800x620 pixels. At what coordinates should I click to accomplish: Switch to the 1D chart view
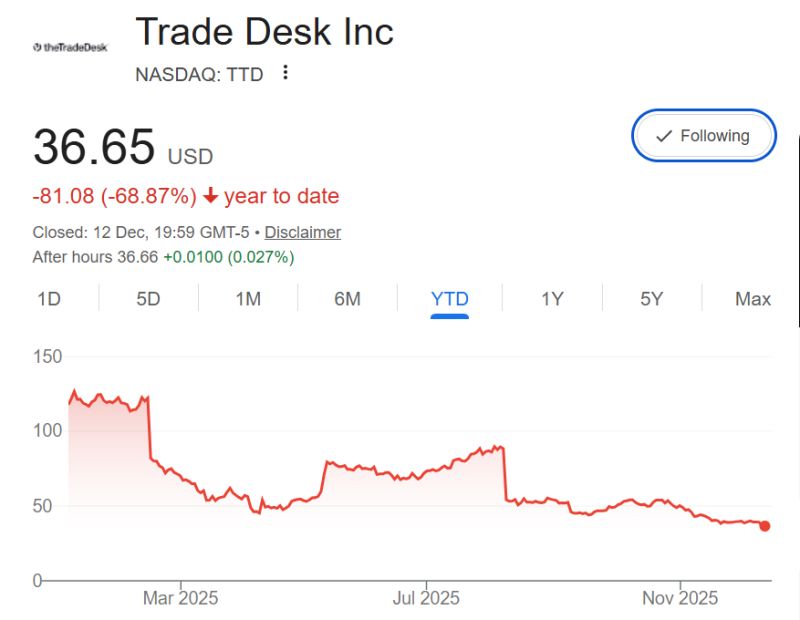(x=48, y=298)
